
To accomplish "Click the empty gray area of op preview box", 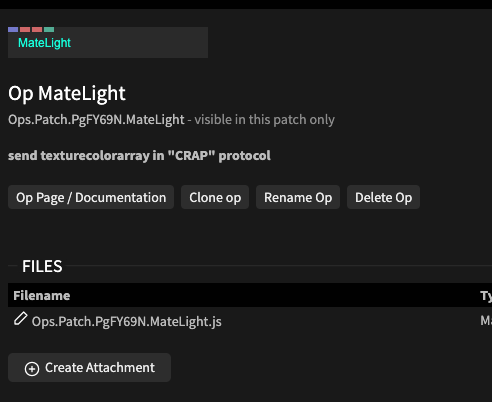I will click(140, 45).
